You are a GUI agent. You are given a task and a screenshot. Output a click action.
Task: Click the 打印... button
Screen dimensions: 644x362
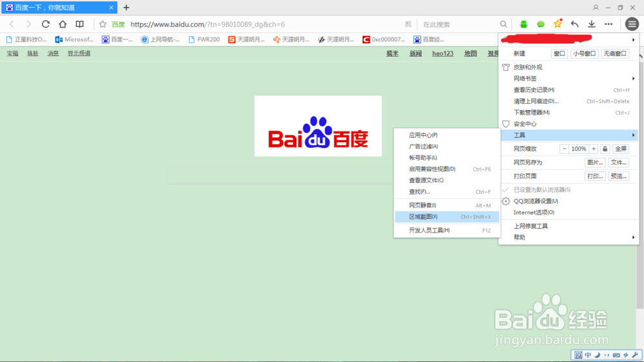[x=595, y=176]
